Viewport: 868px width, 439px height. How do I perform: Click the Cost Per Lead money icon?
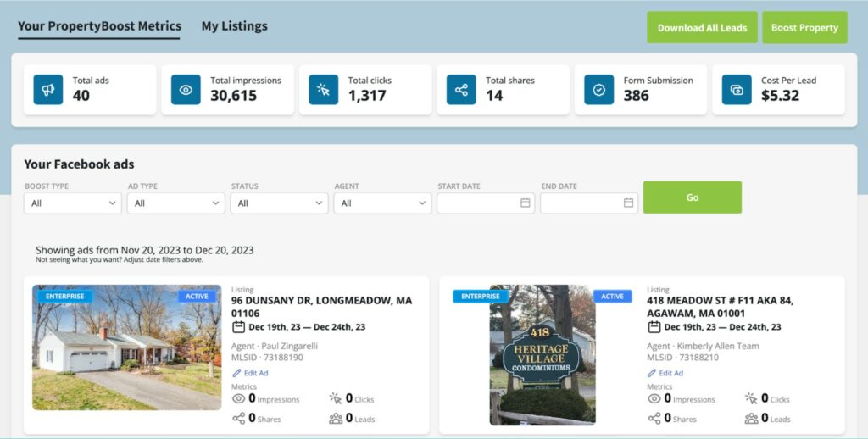coord(737,90)
